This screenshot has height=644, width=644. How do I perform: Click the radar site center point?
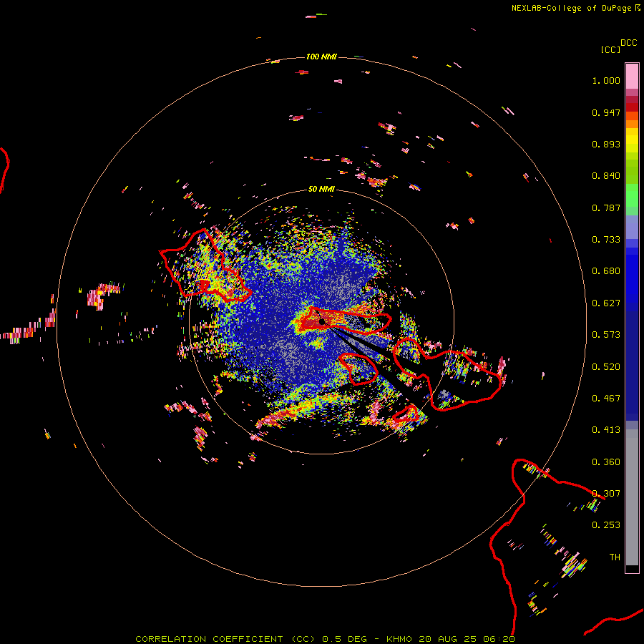[323, 321]
